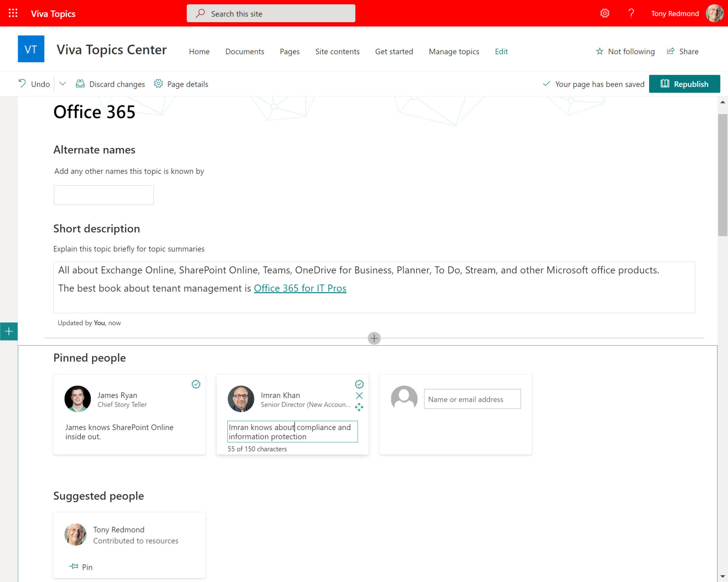Remove Imran Khan's card with the X icon
Viewport: 728px width, 582px height.
click(359, 395)
